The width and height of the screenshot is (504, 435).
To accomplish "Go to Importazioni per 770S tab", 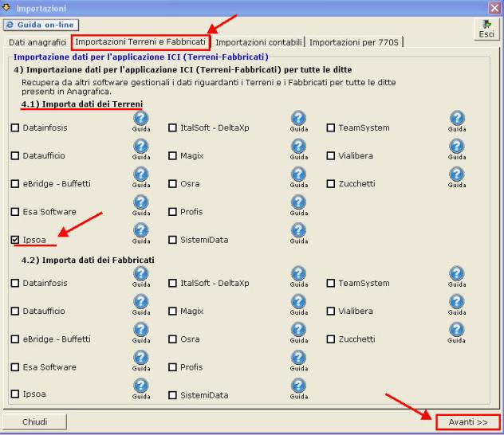I will [354, 41].
